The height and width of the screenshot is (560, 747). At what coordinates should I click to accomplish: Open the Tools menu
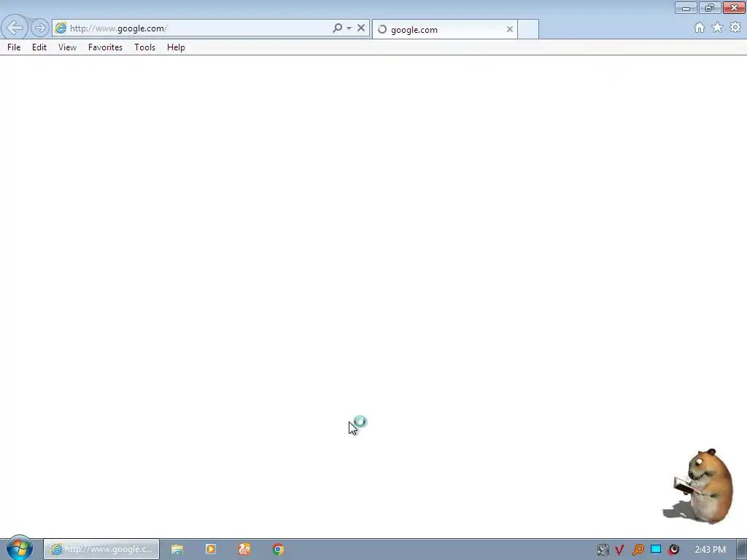tap(145, 47)
